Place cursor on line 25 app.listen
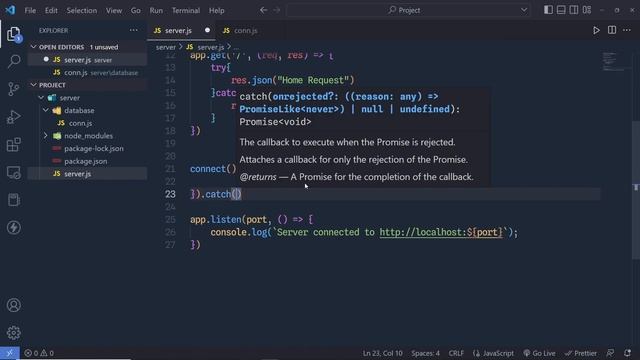Image resolution: width=640 pixels, height=360 pixels. coord(251,220)
